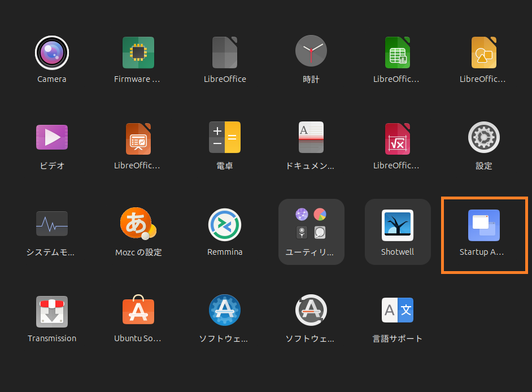
Task: Launch the Firmware updater app
Action: pos(138,53)
